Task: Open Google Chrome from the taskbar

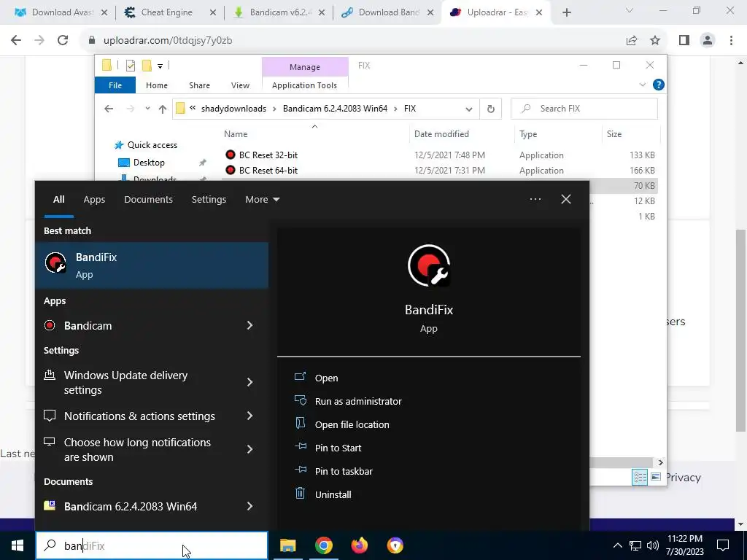Action: click(x=323, y=545)
